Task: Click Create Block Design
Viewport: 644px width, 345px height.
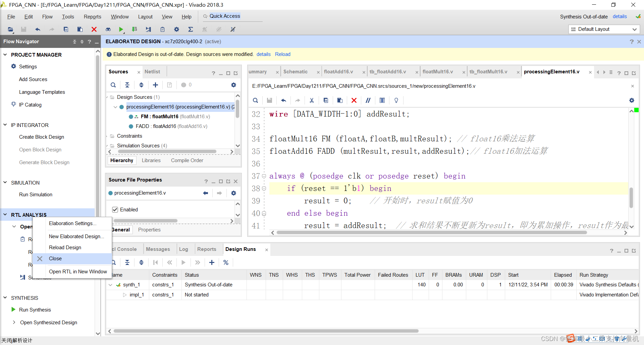Action: [42, 137]
